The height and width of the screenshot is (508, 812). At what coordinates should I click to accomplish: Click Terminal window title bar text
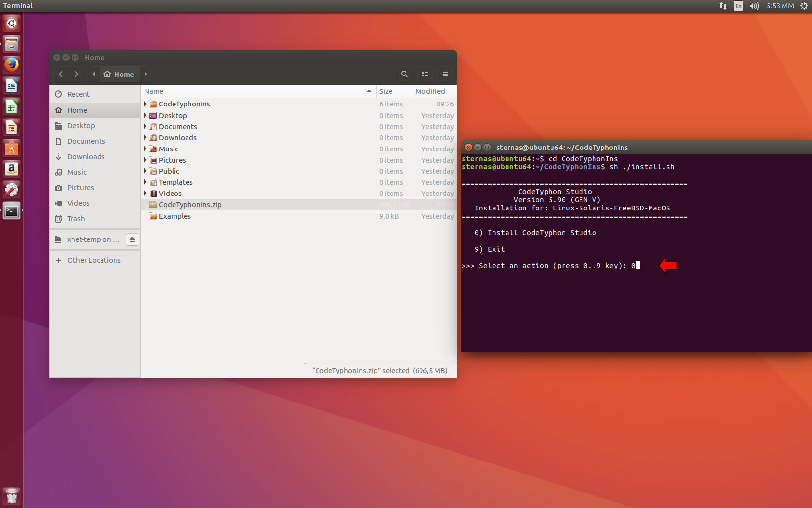[x=562, y=148]
